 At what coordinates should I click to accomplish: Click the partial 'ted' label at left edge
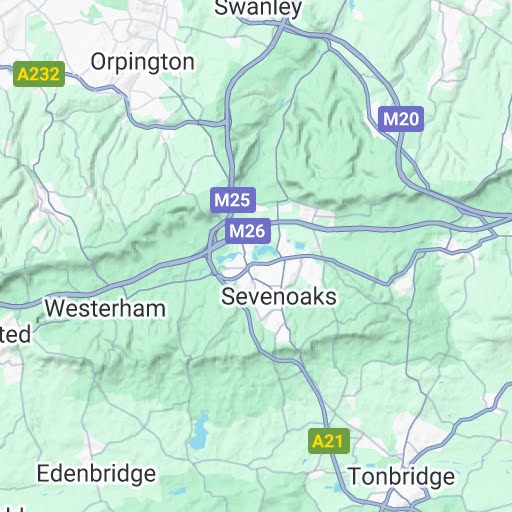click(15, 335)
